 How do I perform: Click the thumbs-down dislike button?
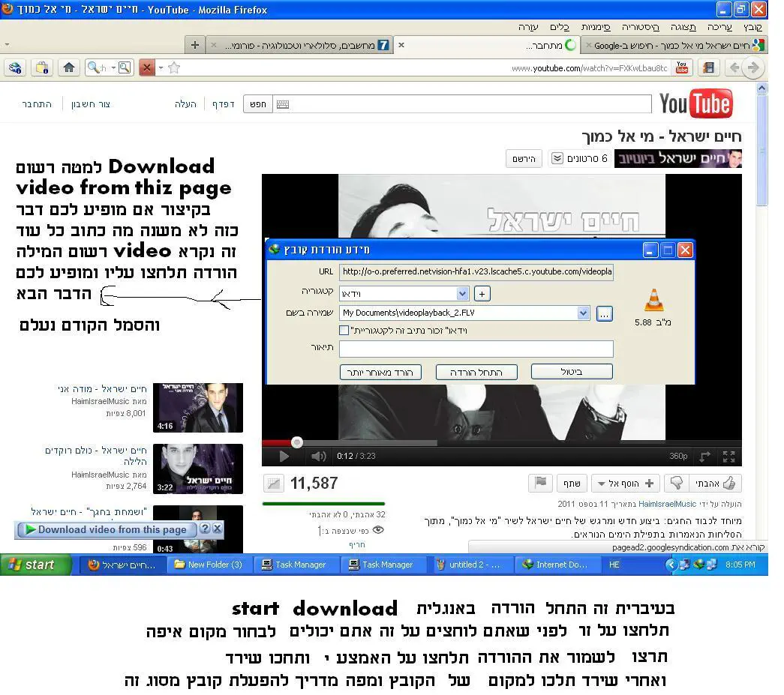click(x=677, y=484)
